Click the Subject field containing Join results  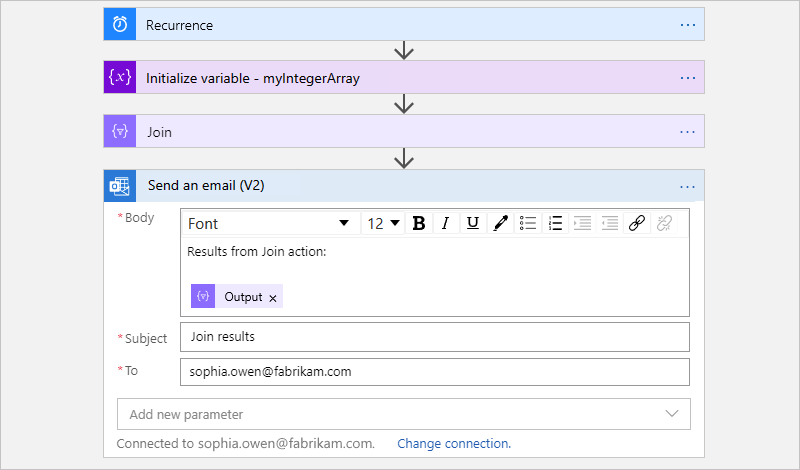(435, 337)
